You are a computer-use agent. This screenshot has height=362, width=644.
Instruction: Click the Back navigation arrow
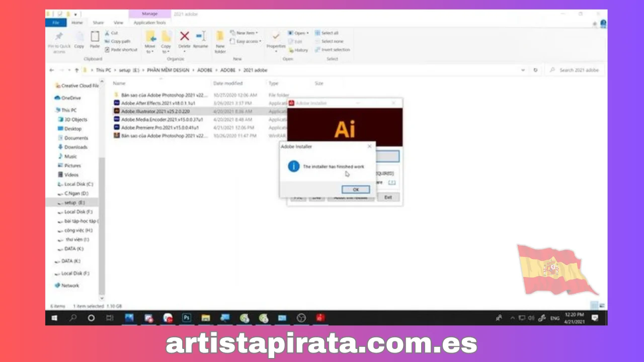pyautogui.click(x=52, y=70)
